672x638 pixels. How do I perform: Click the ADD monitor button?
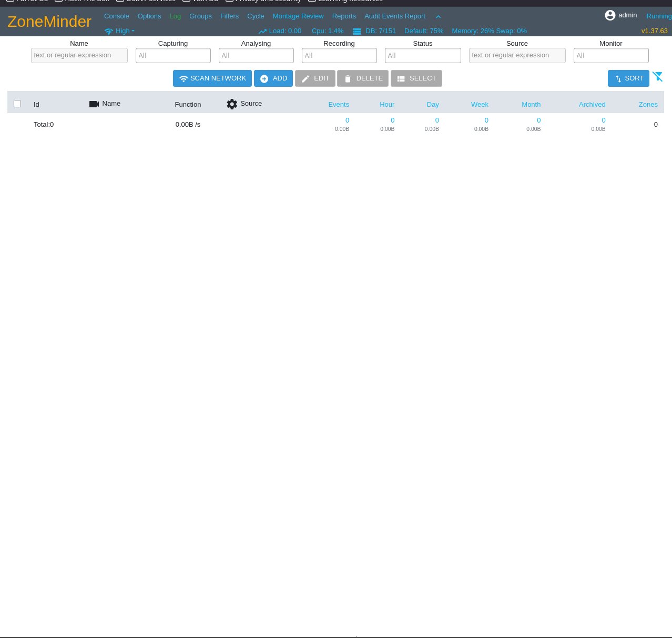[273, 78]
